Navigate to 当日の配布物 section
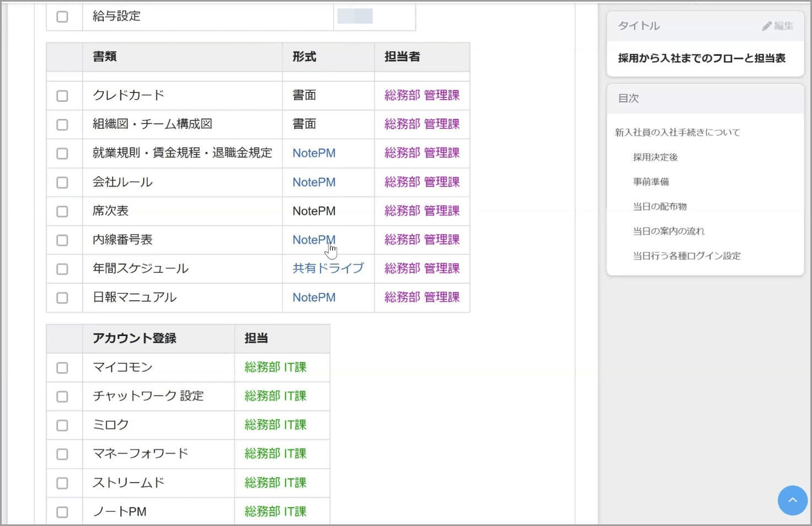The width and height of the screenshot is (812, 526). 660,207
